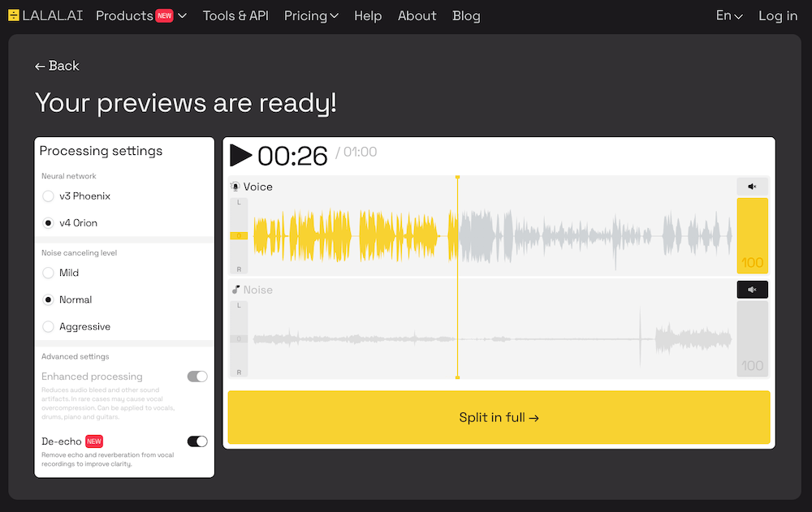Click the yellow playhead marker
This screenshot has height=512, width=812.
pos(457,277)
